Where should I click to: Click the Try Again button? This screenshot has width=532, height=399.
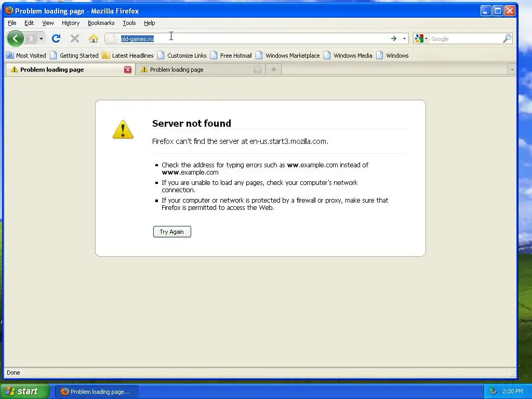click(172, 232)
